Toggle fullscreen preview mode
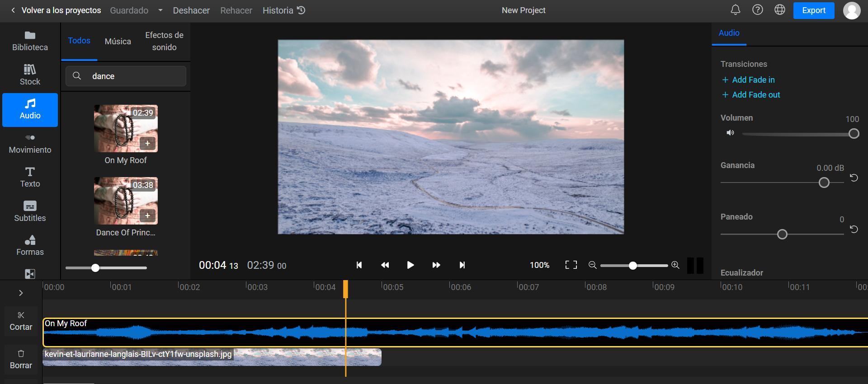This screenshot has height=384, width=868. coord(571,265)
